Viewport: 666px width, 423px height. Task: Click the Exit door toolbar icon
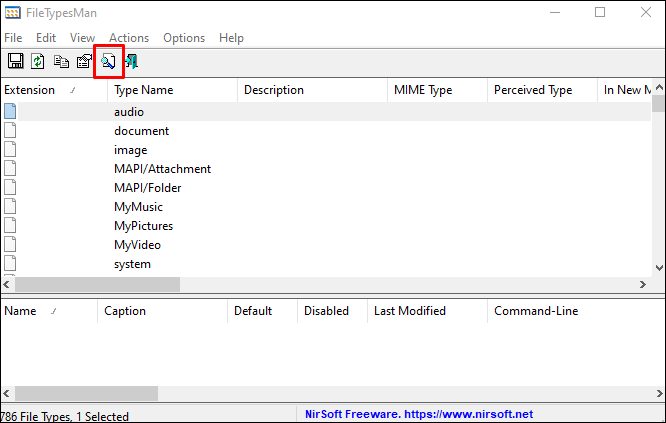(x=132, y=61)
